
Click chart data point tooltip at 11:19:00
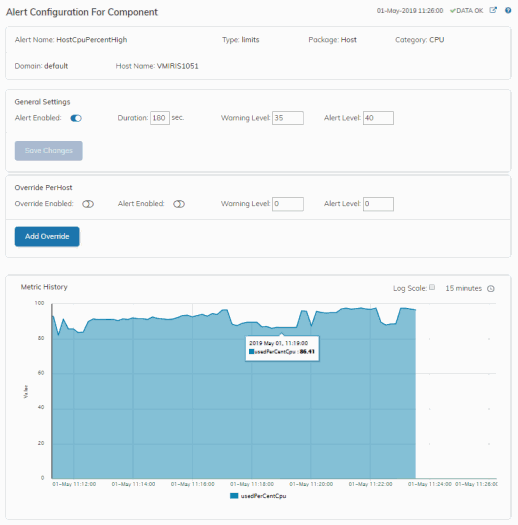(x=282, y=348)
